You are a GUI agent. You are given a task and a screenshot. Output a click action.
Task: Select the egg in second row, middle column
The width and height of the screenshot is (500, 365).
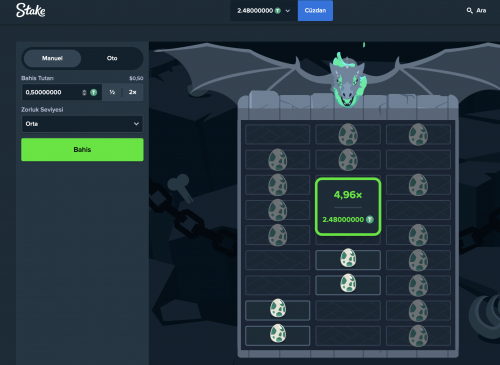(x=348, y=160)
